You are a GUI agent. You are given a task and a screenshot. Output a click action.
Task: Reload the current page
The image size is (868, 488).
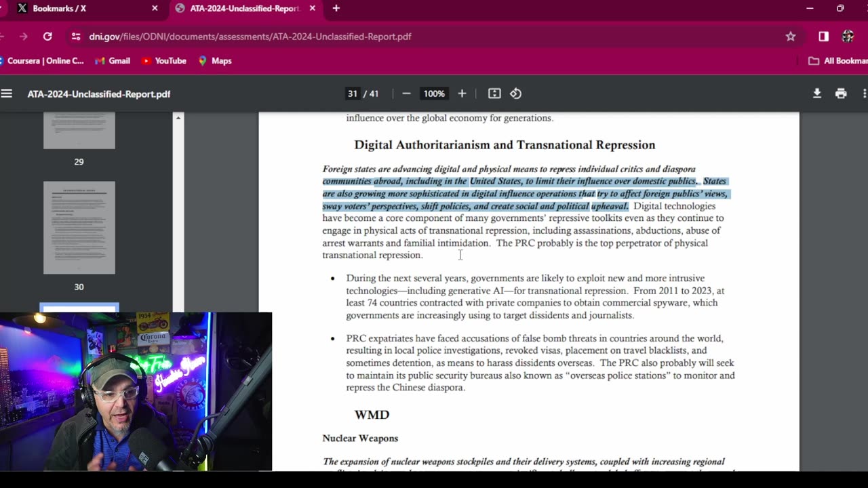coord(47,37)
